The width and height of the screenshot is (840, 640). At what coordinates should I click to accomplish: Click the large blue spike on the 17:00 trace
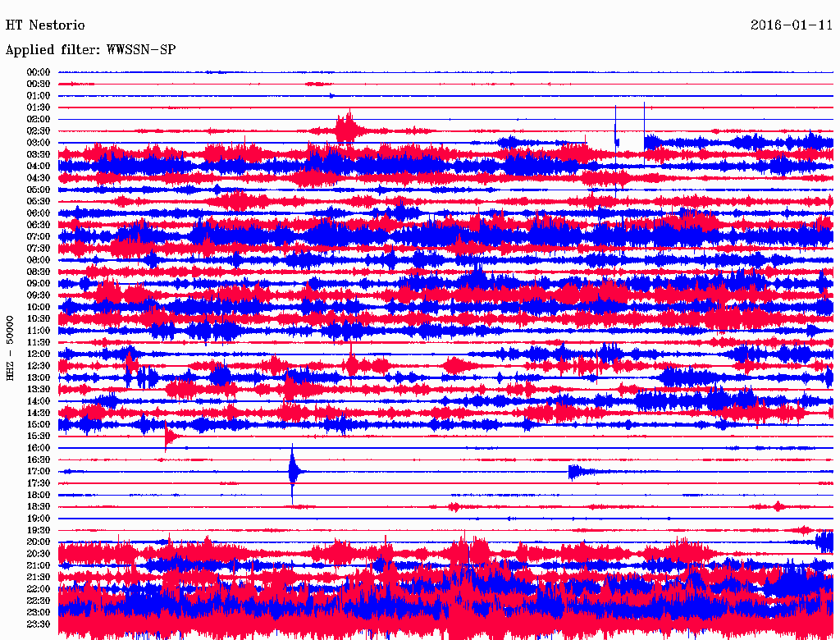click(293, 471)
